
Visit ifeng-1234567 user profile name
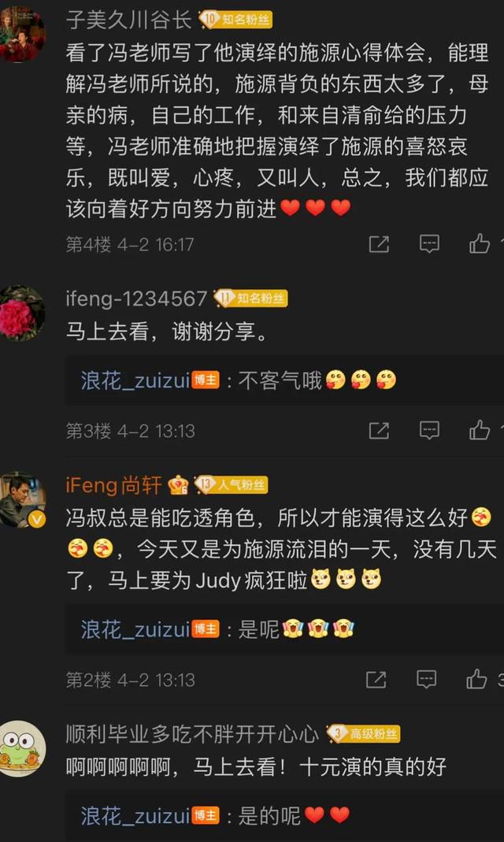pyautogui.click(x=136, y=299)
